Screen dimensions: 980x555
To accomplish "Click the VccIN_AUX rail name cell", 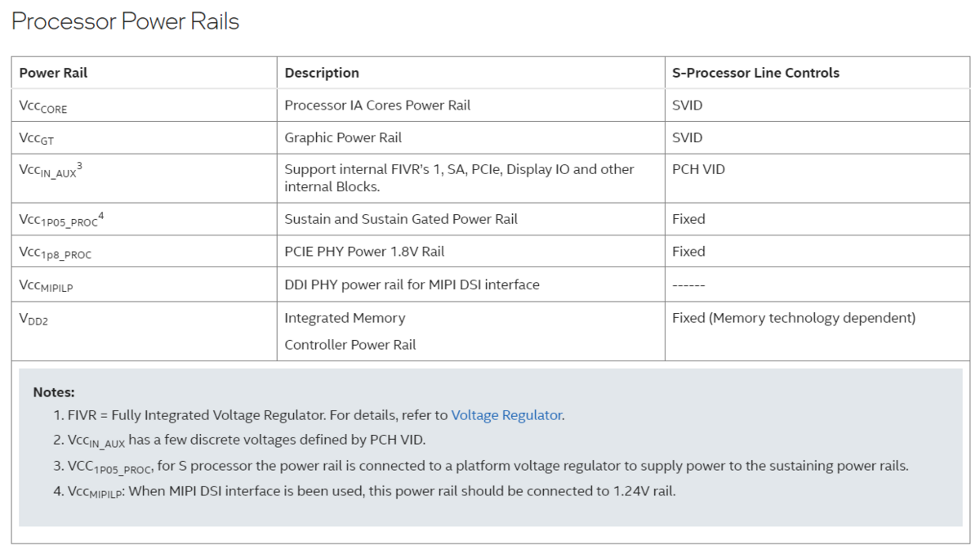I will tap(51, 170).
